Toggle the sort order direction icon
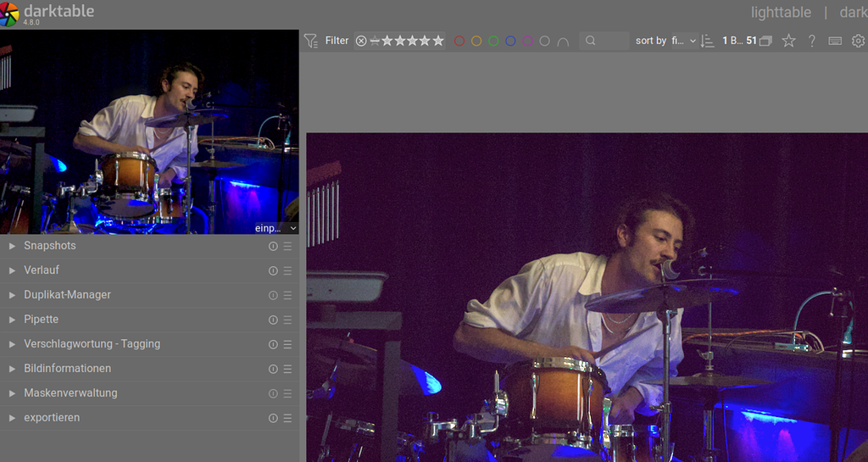Viewport: 868px width, 462px height. point(707,41)
